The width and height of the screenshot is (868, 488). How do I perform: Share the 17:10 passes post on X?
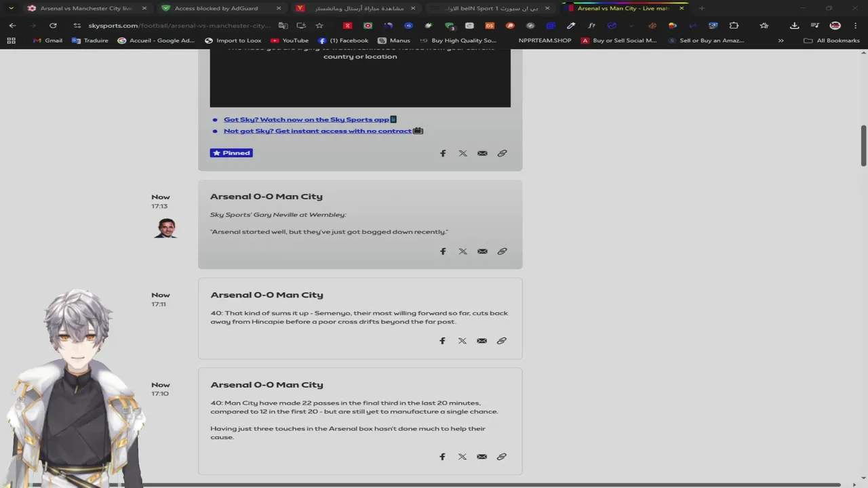click(x=462, y=457)
